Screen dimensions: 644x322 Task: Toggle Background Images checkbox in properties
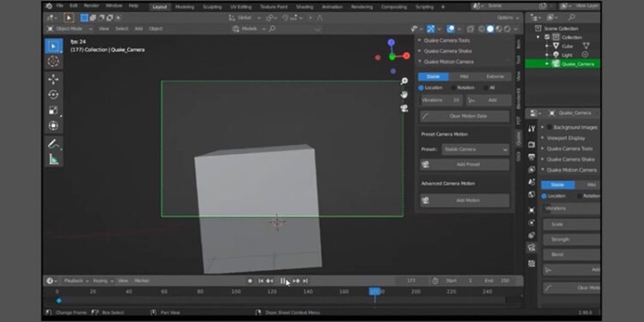coord(549,127)
